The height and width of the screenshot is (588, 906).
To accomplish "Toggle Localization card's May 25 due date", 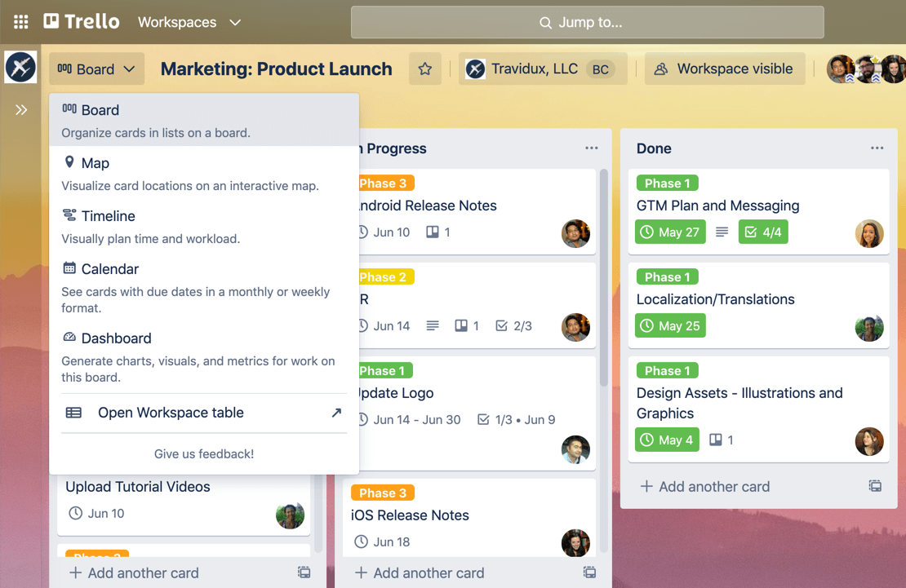I will click(669, 325).
